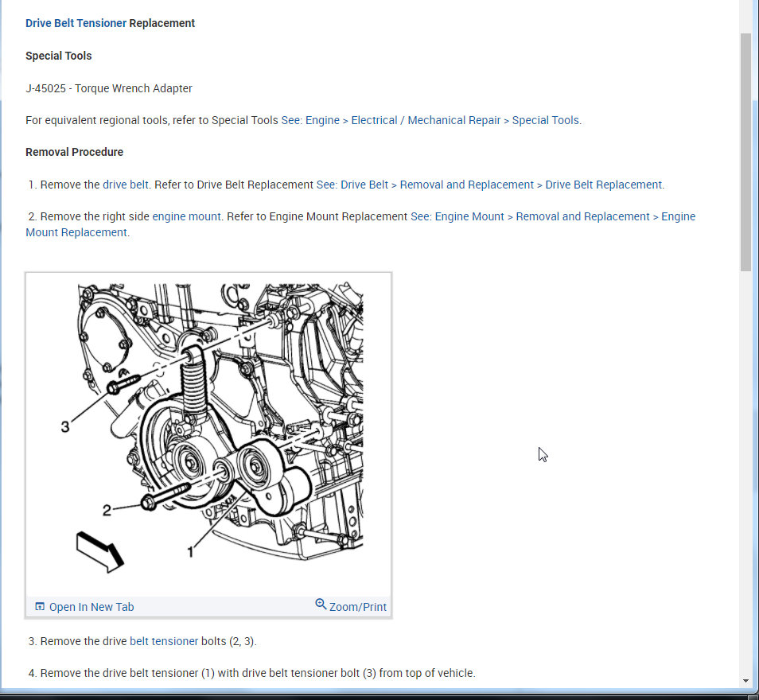Open diagram via Open In New Tab text
Screen dimensions: 759x700
(x=91, y=607)
